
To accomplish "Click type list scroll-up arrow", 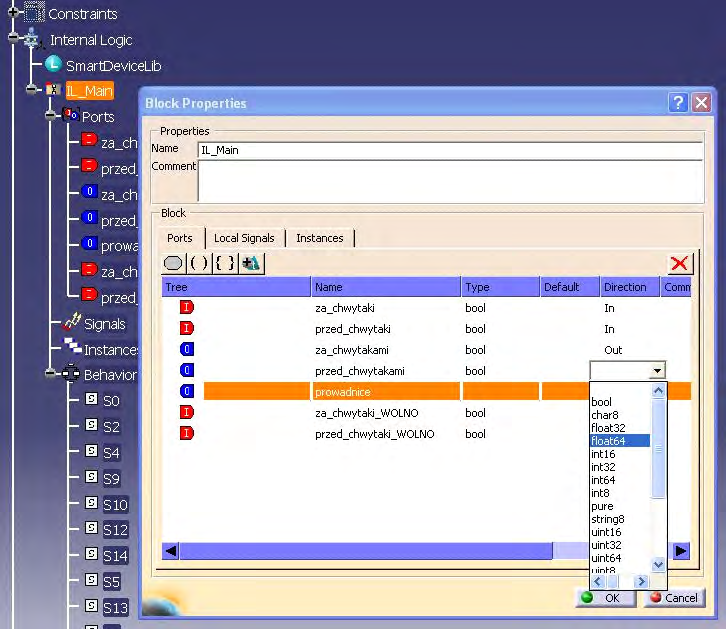I will [x=658, y=391].
